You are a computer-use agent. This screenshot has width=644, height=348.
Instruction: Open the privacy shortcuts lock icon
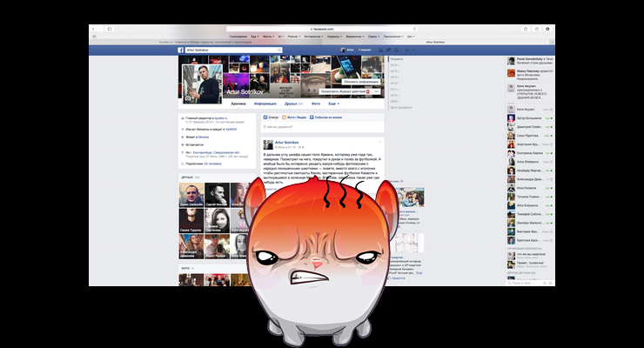pyautogui.click(x=407, y=50)
